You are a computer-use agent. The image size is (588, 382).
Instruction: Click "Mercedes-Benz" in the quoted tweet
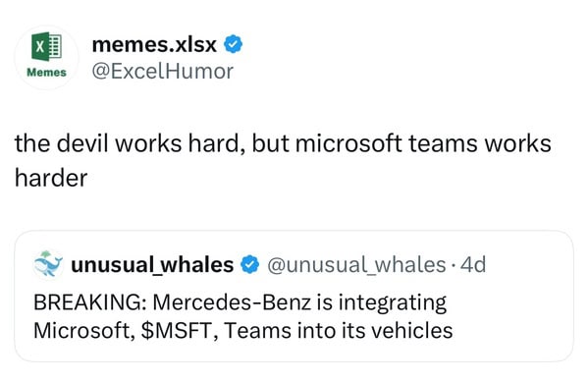click(x=232, y=302)
